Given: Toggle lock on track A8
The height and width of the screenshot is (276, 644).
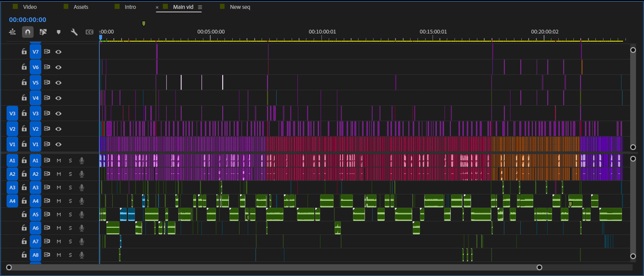Looking at the screenshot, I should (24, 255).
